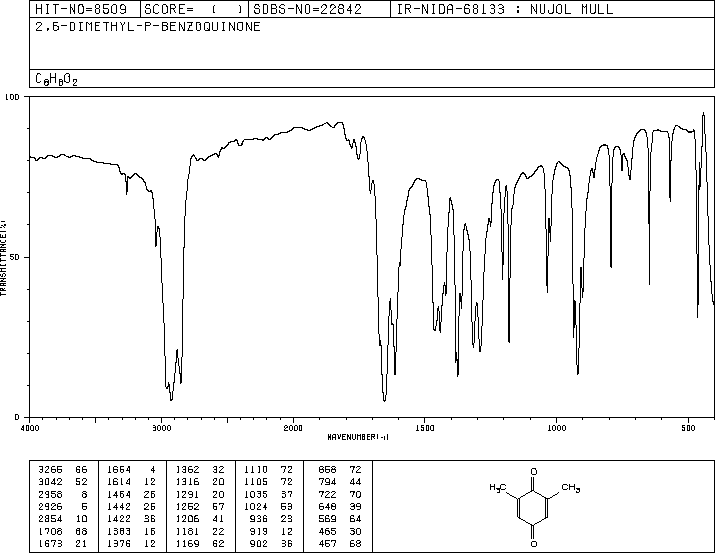Click the 500 label on x-axis
The height and width of the screenshot is (553, 715).
pos(689,428)
